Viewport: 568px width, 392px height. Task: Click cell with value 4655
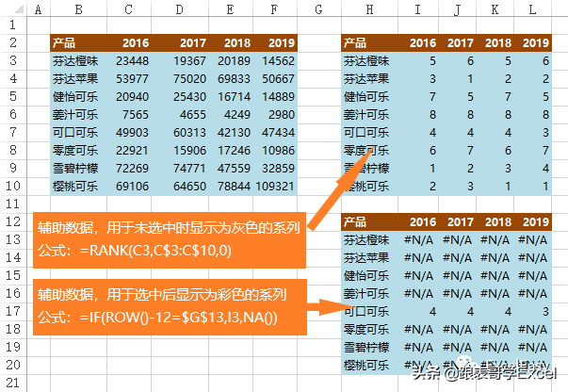[x=180, y=114]
